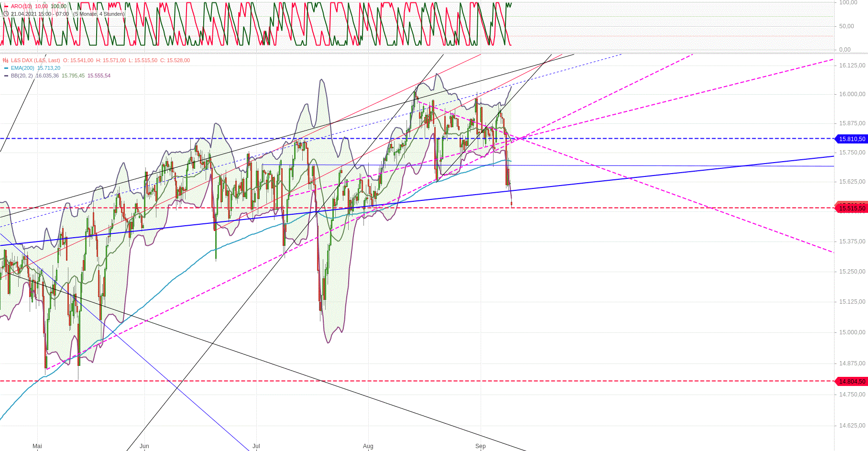
Task: Click the 16.000,00 price axis label
Action: (x=852, y=94)
